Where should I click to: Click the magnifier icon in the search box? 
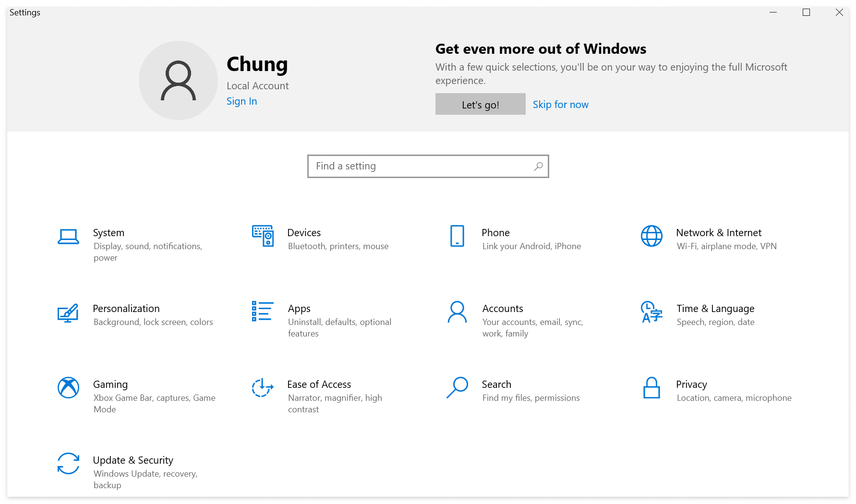(x=538, y=166)
